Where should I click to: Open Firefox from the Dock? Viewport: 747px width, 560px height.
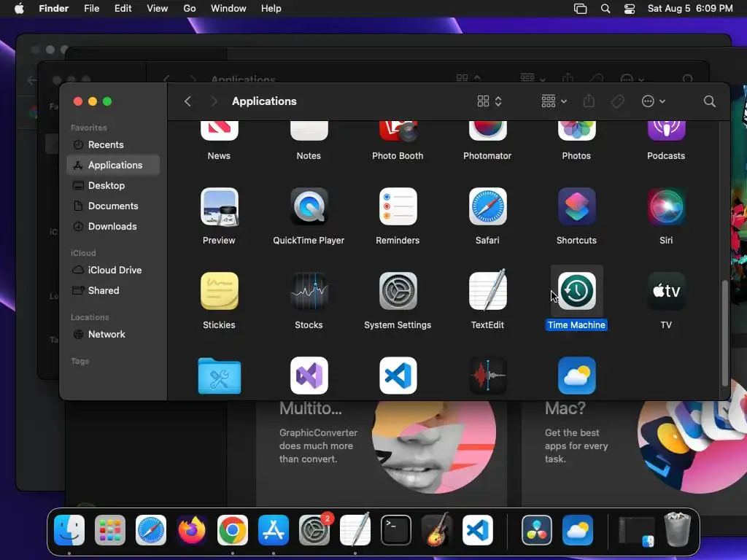coord(192,530)
